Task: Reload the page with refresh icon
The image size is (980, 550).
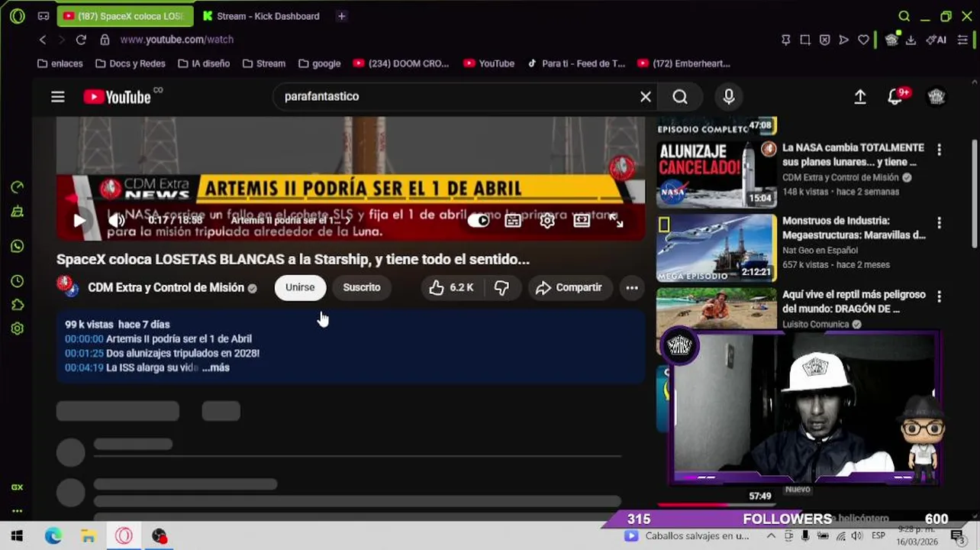Action: coord(81,40)
